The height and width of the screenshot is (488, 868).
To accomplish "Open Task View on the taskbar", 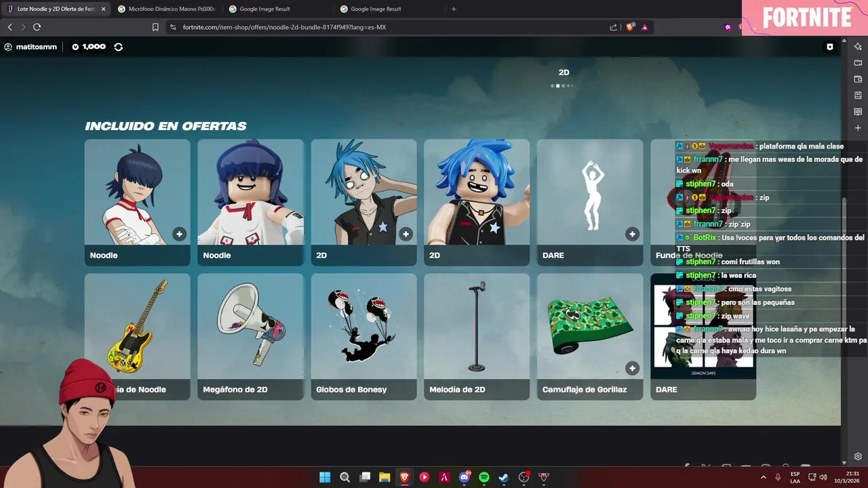I will [365, 477].
